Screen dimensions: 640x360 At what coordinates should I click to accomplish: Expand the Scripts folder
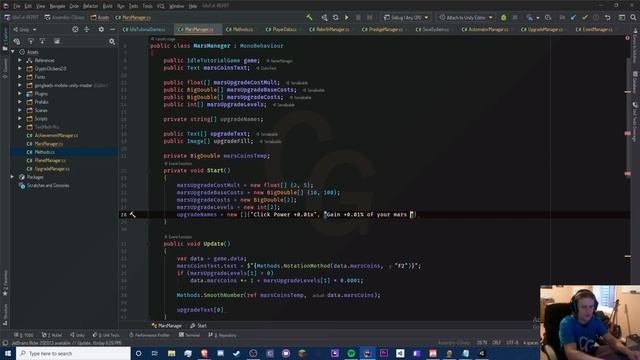20,118
